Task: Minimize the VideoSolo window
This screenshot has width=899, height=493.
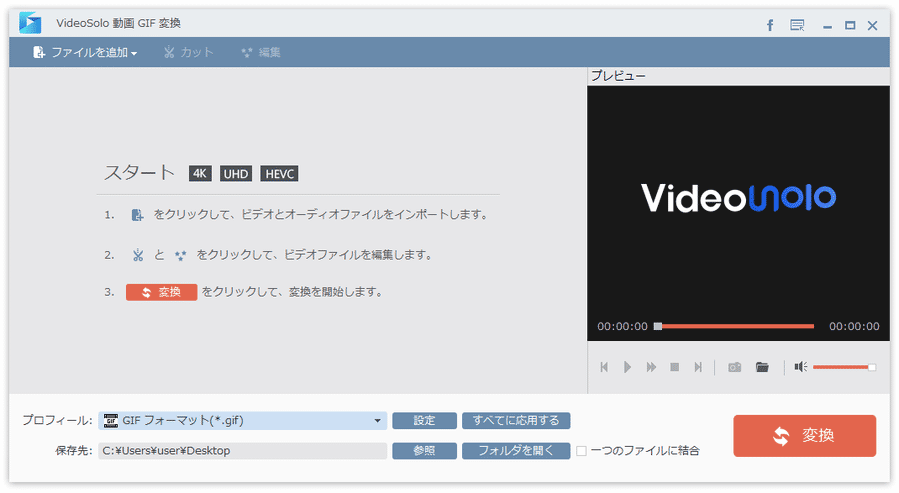Action: coord(827,26)
